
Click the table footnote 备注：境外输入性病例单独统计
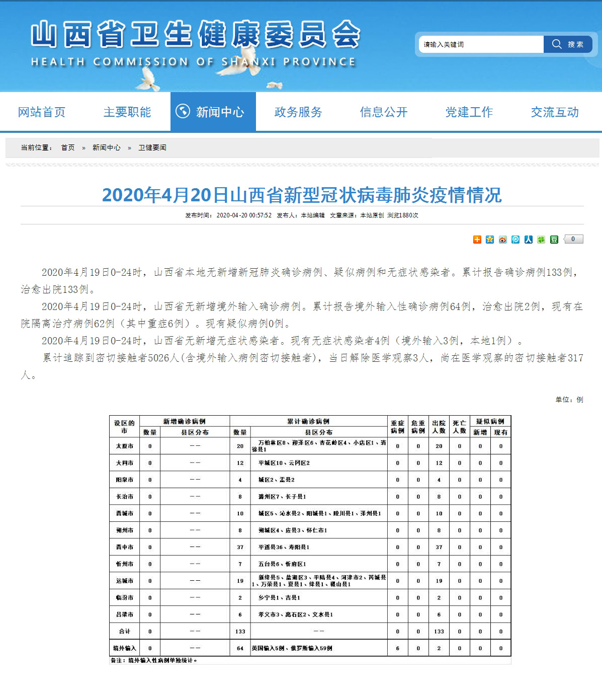[154, 660]
